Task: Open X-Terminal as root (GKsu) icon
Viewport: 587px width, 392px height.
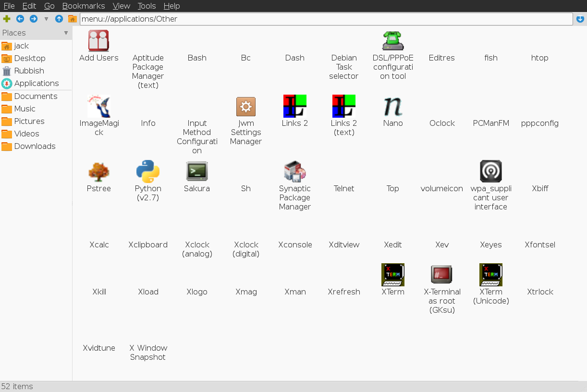Action: click(441, 275)
